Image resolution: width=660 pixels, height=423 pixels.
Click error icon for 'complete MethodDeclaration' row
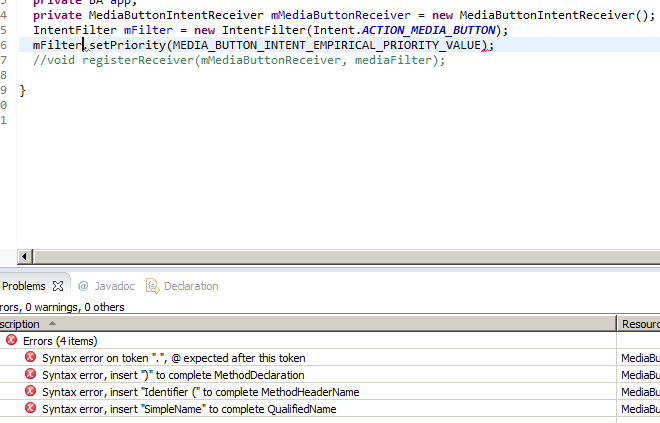30,375
